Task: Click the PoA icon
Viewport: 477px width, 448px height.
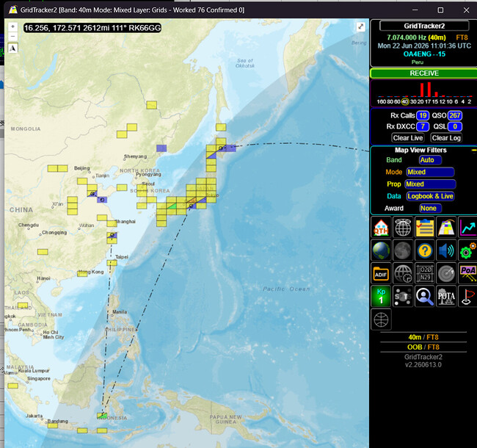Action: tap(467, 273)
